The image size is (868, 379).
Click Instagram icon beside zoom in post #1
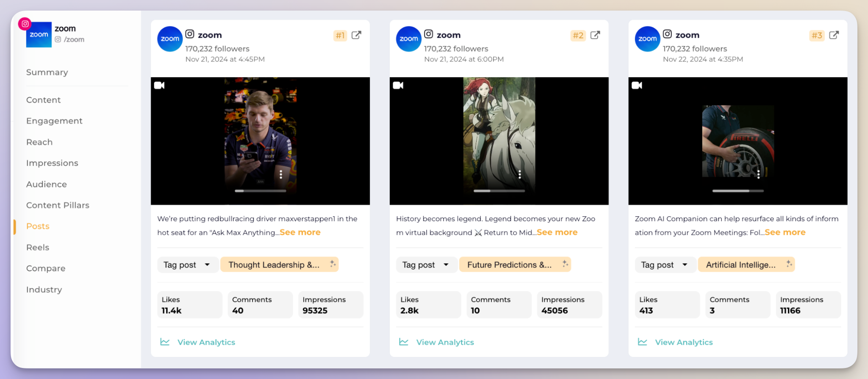click(190, 34)
